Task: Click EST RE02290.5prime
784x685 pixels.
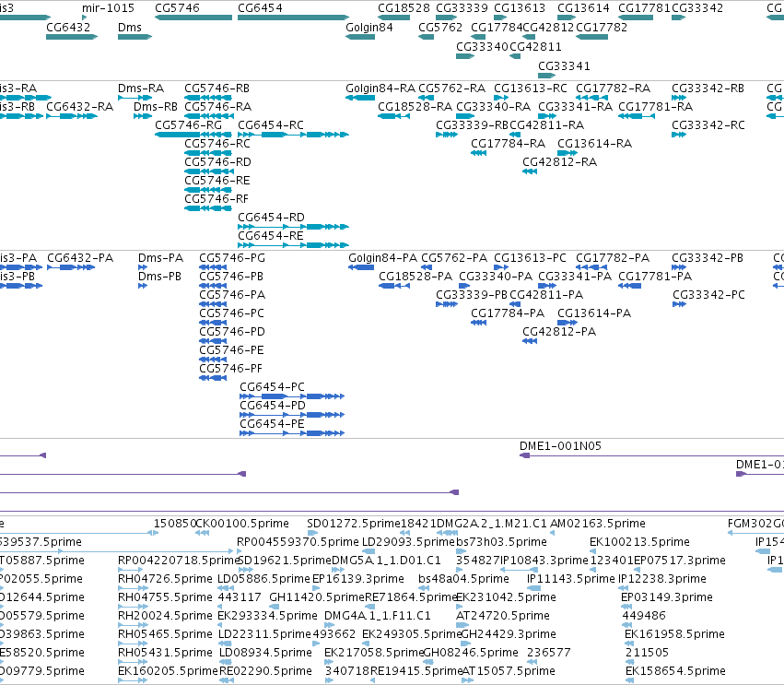Action: [x=265, y=671]
